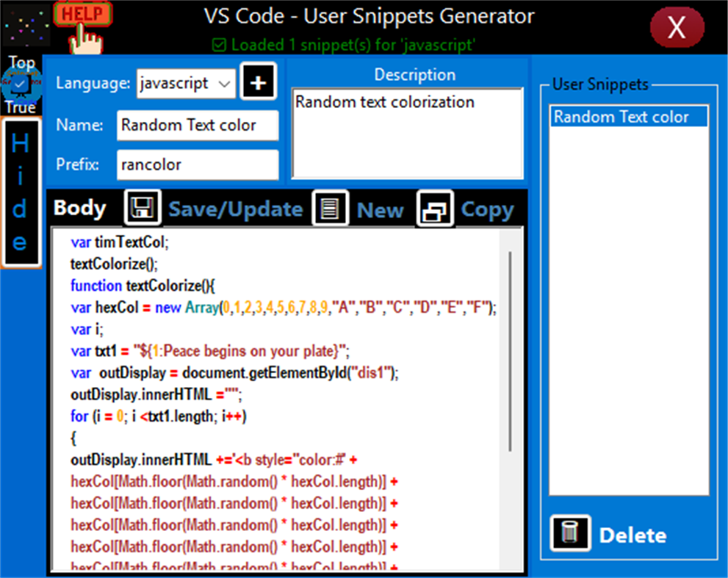Click the 'Peace begins on your plate' line

[x=210, y=351]
